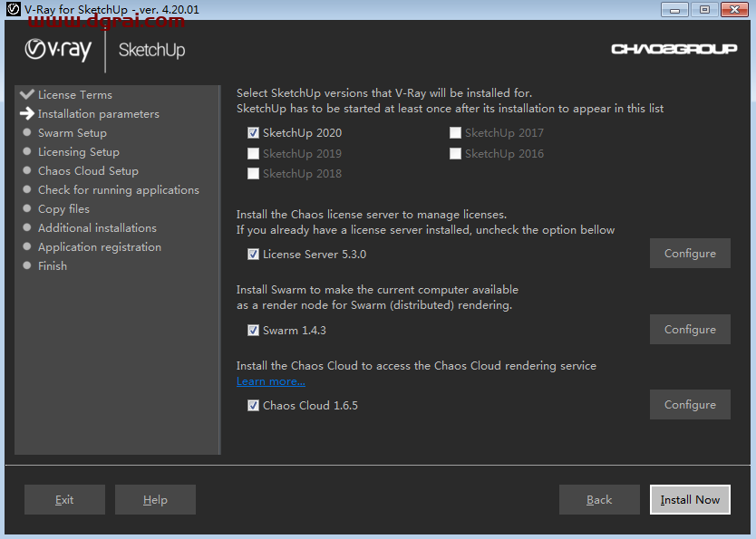Screen dimensions: 756x539
Task: Select Chaos Cloud Setup sidebar step
Action: pos(88,171)
